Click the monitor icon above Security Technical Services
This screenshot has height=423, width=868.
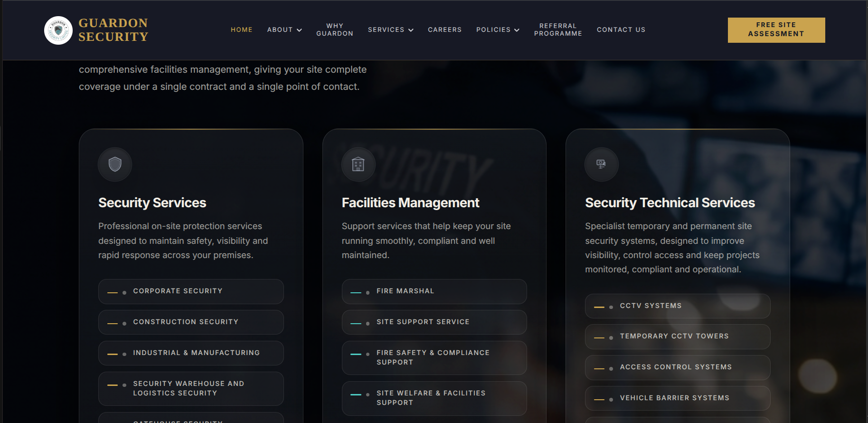[x=601, y=164]
